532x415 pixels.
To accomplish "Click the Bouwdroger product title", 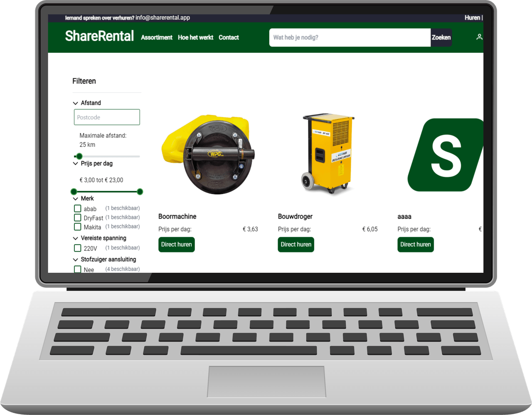I will click(x=295, y=217).
